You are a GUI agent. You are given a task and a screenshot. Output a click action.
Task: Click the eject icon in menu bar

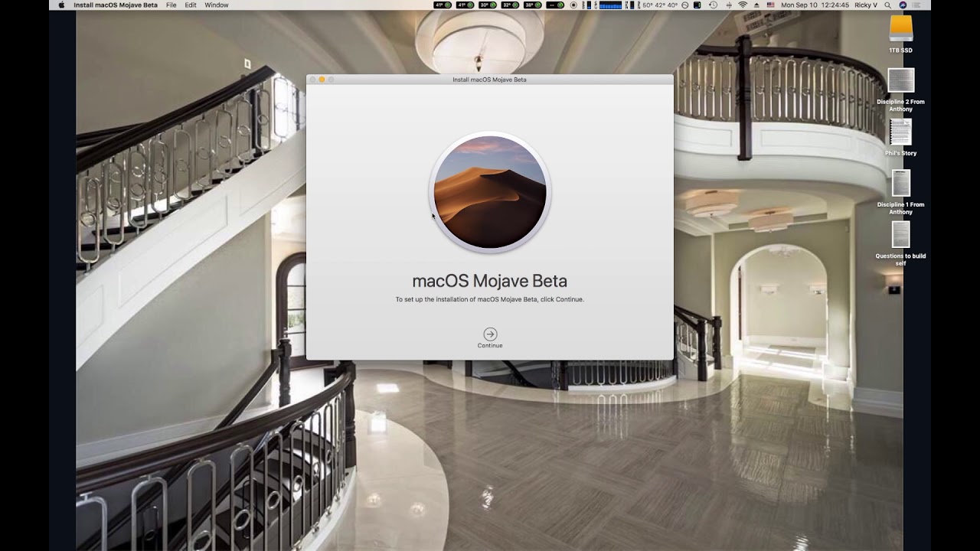pos(756,5)
